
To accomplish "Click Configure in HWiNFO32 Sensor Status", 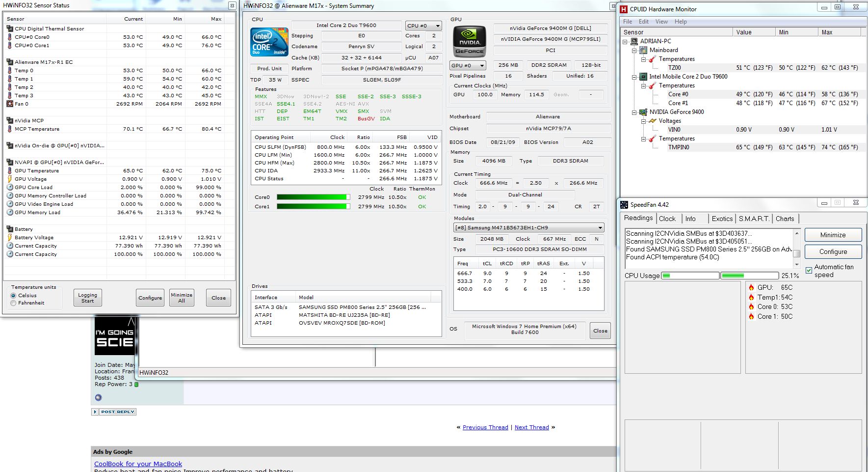I will point(150,298).
